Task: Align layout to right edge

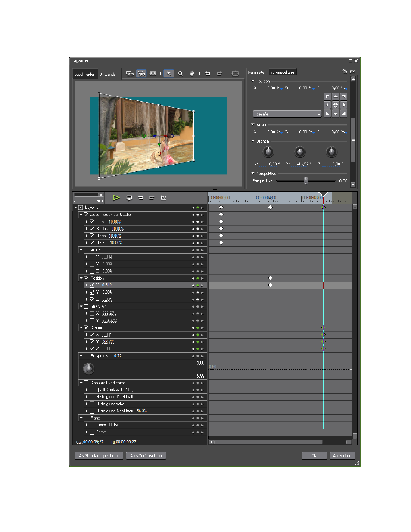Action: (343, 105)
